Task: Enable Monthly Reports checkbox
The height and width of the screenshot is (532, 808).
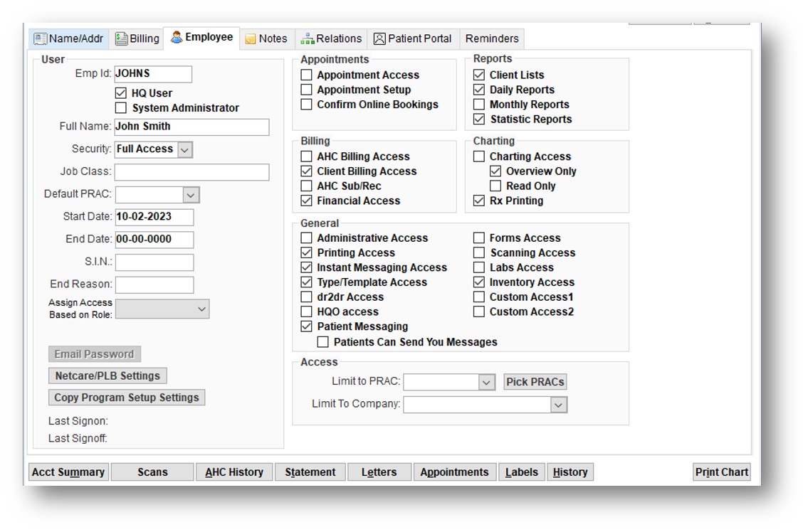Action: click(x=479, y=104)
